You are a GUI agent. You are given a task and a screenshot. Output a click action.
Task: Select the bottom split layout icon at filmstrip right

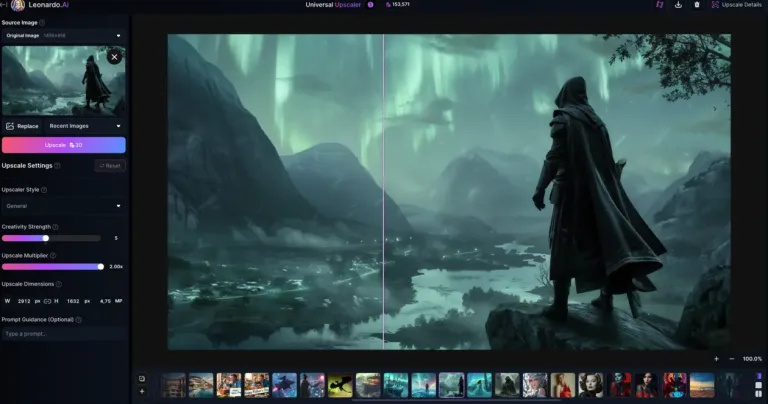click(x=759, y=394)
